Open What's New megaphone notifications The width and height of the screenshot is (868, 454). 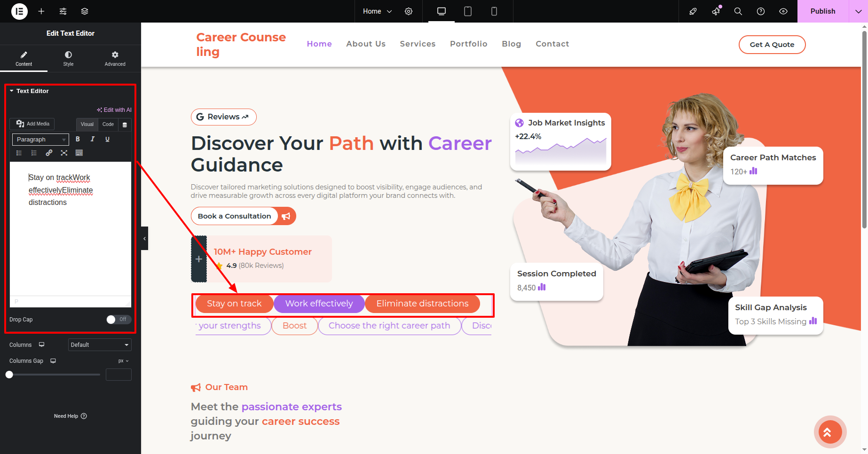tap(716, 11)
